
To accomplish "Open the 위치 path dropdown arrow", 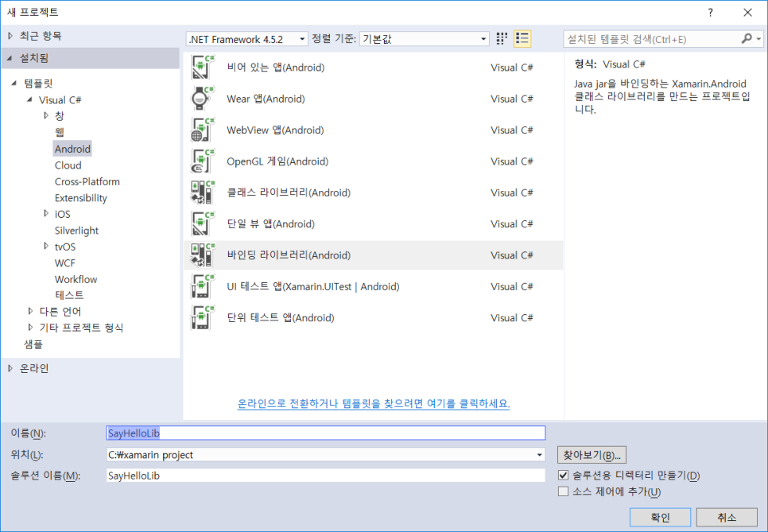I will [x=539, y=455].
